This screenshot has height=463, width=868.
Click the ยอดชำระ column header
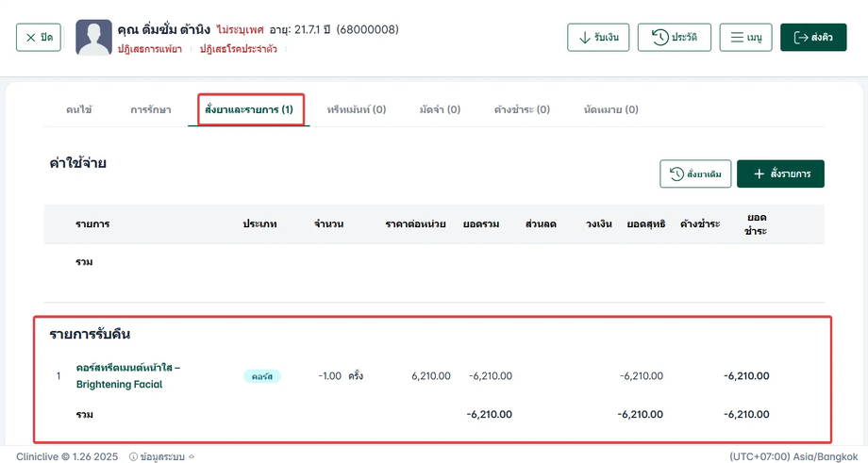pos(756,224)
